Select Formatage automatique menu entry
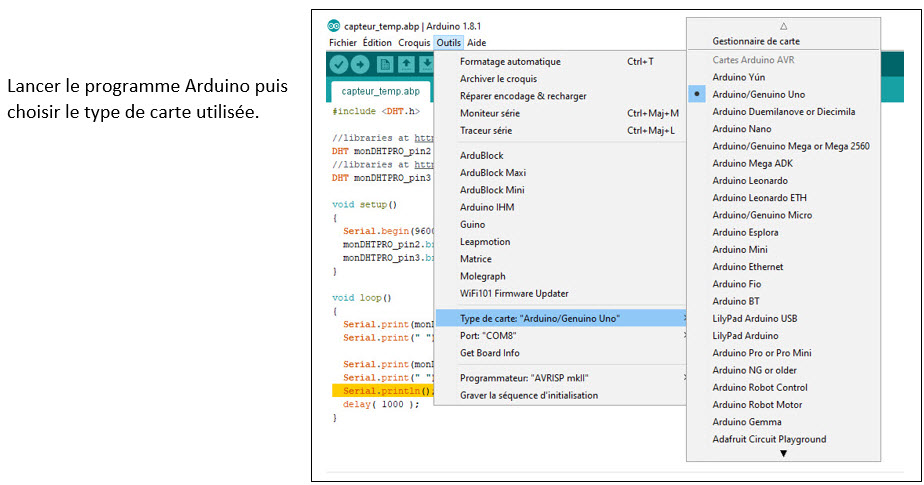This screenshot has width=924, height=485. pos(510,62)
